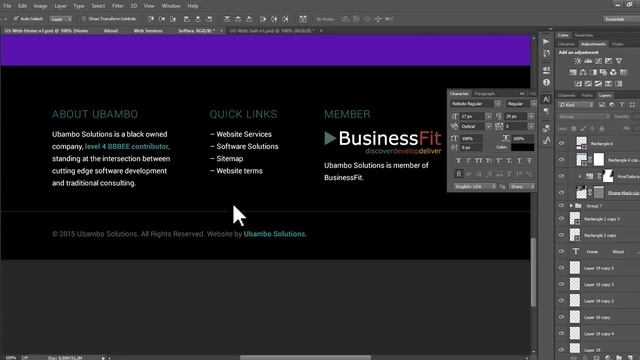Viewport: 640px width, 360px height.
Task: Click the Paragraph panel dock icon
Action: click(546, 111)
